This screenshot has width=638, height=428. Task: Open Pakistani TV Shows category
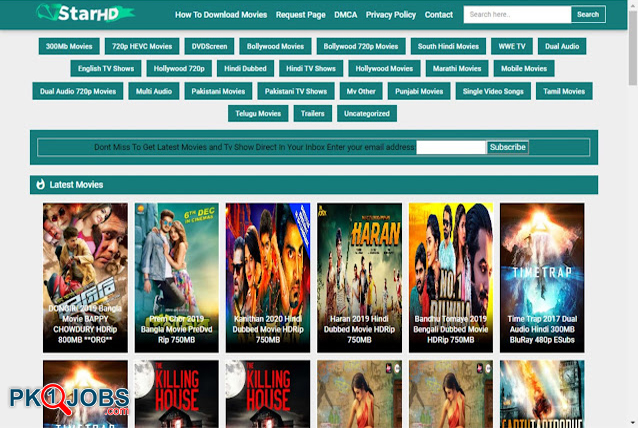coord(296,91)
